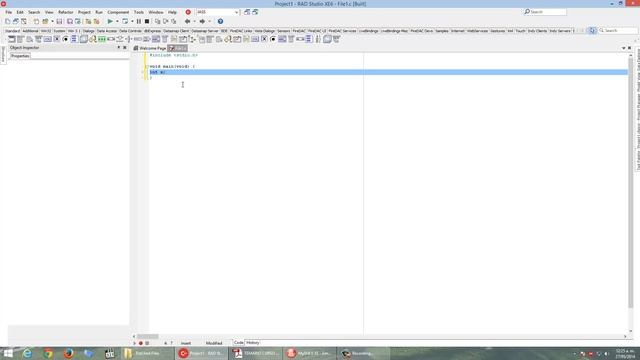Image resolution: width=640 pixels, height=360 pixels.
Task: Click the green Run button
Action: [x=110, y=21]
